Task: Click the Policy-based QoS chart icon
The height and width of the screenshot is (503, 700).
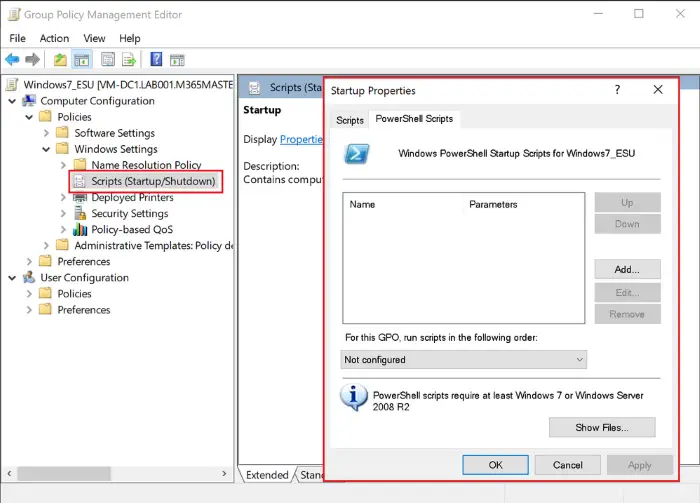Action: tap(80, 229)
